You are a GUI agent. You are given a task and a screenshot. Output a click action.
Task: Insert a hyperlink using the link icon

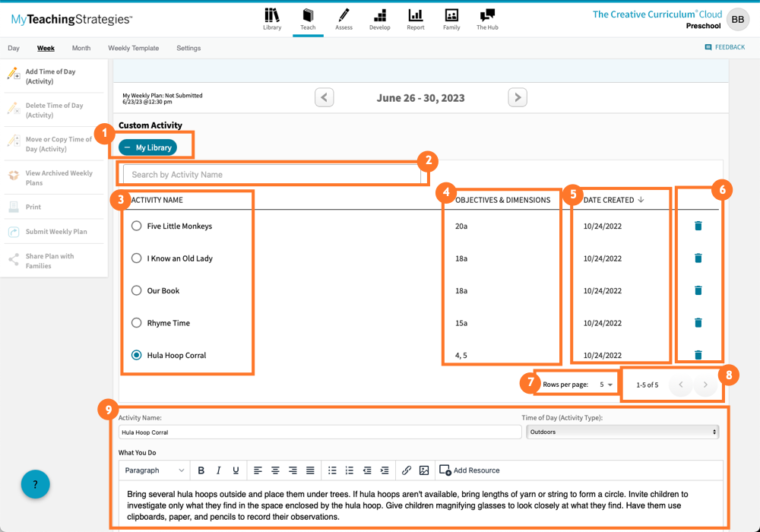(407, 470)
